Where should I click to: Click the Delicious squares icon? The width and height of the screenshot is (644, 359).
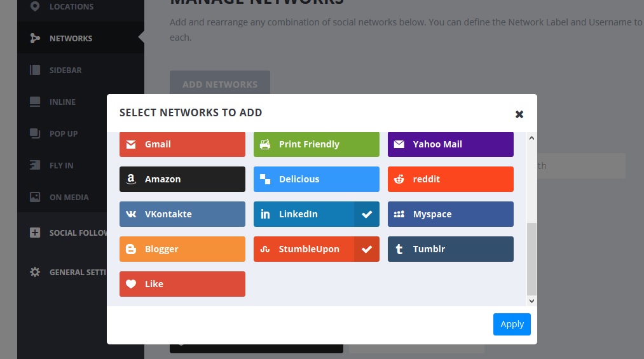tap(265, 179)
